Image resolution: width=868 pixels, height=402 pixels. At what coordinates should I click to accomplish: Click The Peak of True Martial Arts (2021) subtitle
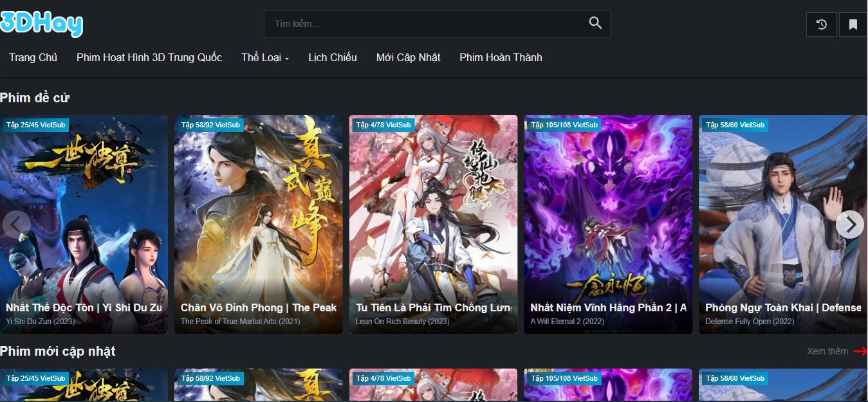click(x=241, y=322)
